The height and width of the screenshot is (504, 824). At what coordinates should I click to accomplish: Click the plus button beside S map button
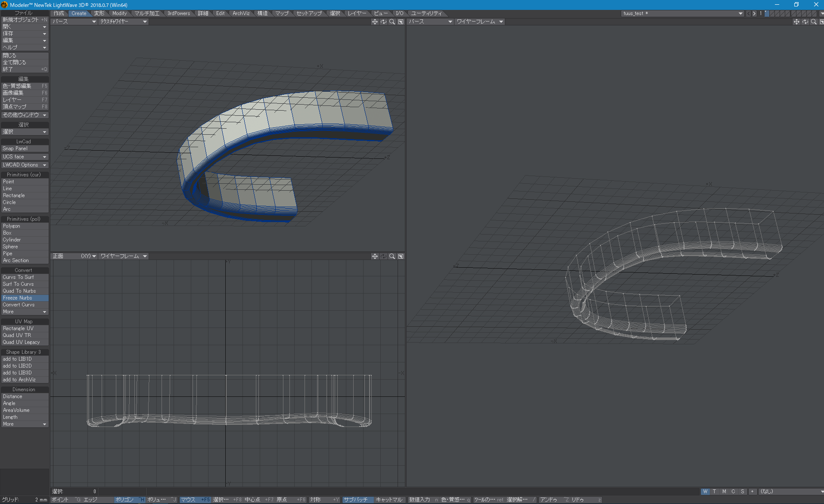(x=752, y=492)
